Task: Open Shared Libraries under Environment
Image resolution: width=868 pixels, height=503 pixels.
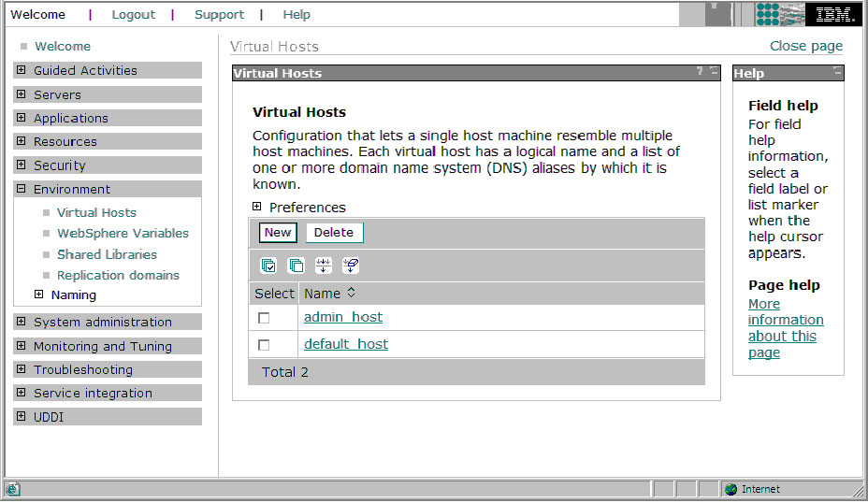Action: coord(107,254)
